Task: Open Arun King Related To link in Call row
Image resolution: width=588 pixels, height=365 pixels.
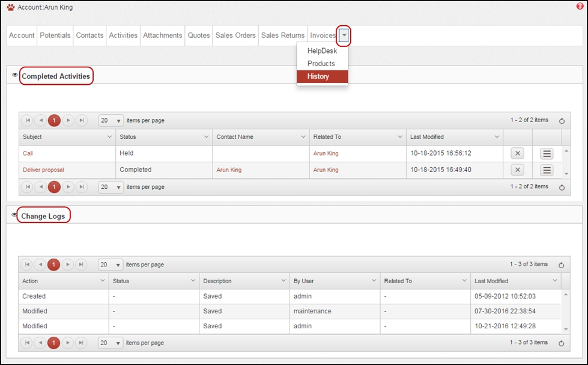Action: coord(326,153)
